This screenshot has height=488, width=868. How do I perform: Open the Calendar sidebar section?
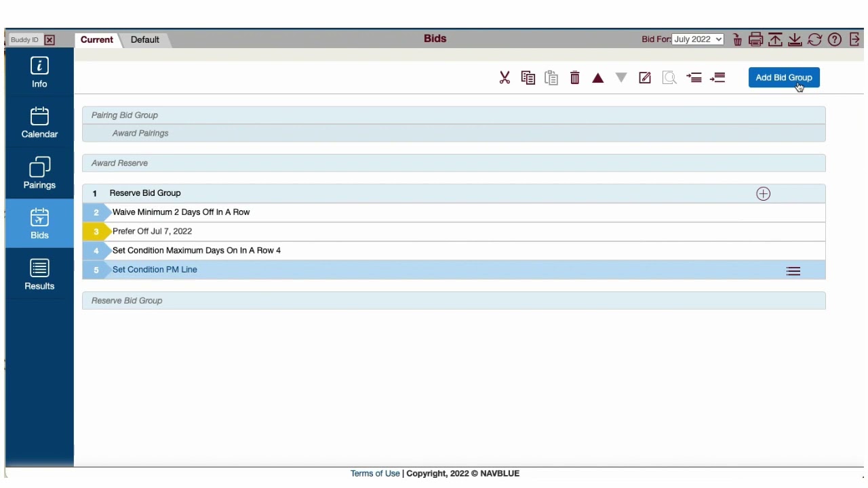point(39,123)
